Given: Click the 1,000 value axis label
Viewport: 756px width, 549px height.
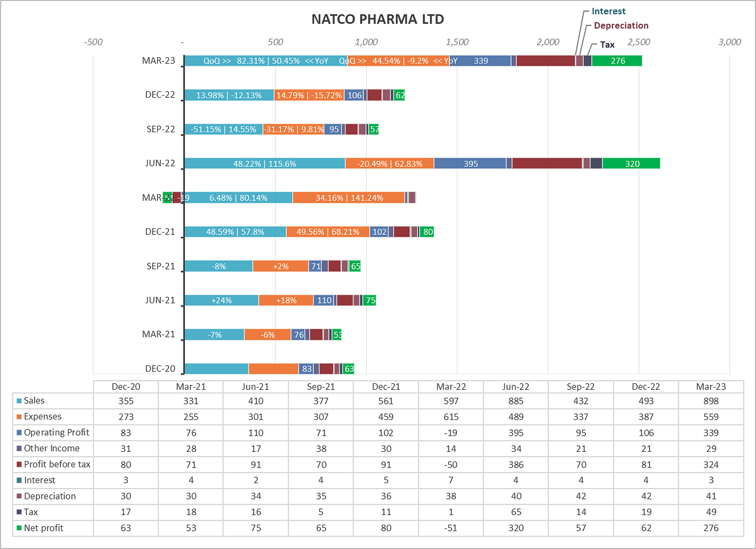Looking at the screenshot, I should [367, 42].
